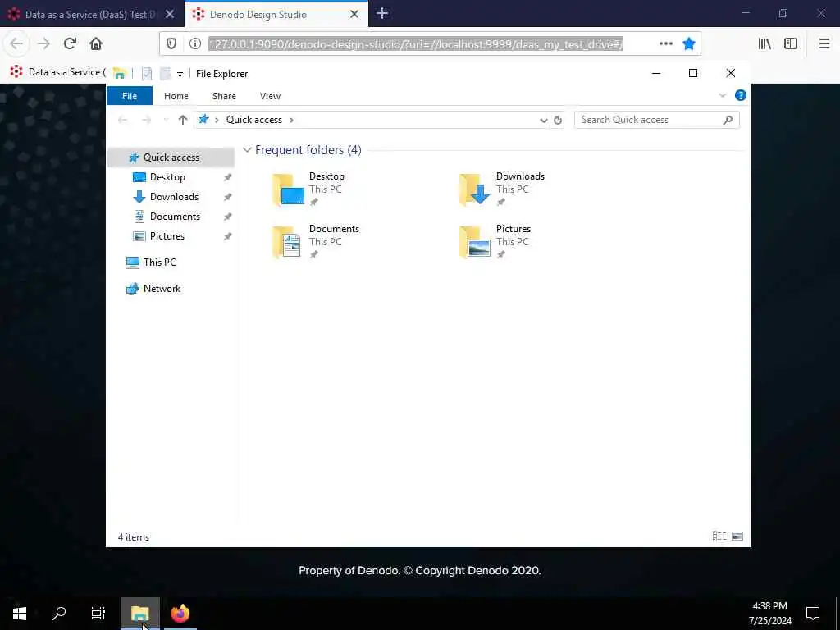The height and width of the screenshot is (630, 840).
Task: Switch to the Home ribbon tab
Action: click(176, 96)
